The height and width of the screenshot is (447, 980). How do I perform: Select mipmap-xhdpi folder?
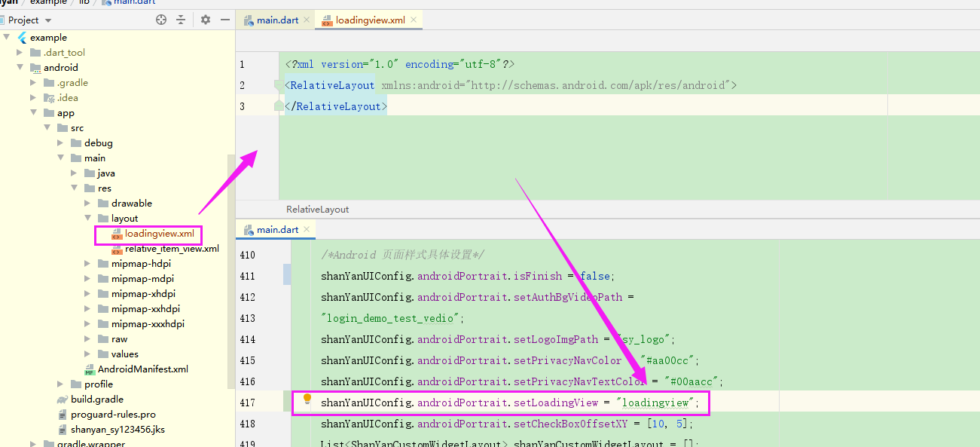pos(143,294)
